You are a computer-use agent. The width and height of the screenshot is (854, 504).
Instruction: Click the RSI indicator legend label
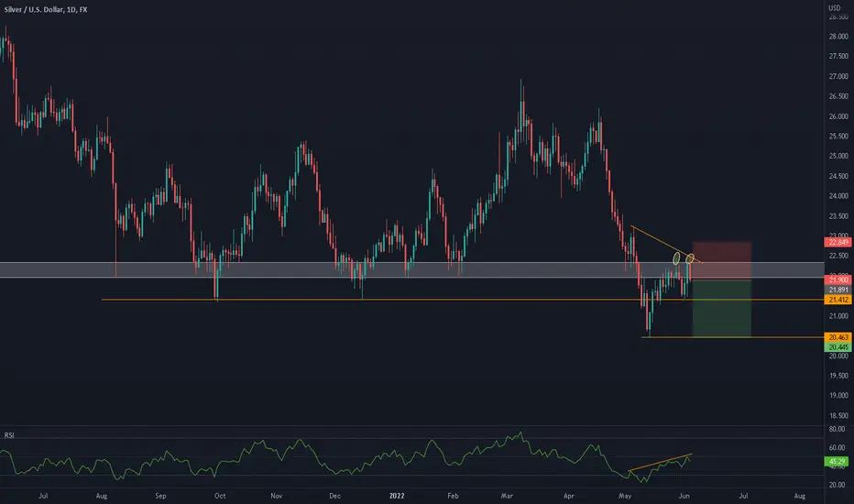coord(9,434)
